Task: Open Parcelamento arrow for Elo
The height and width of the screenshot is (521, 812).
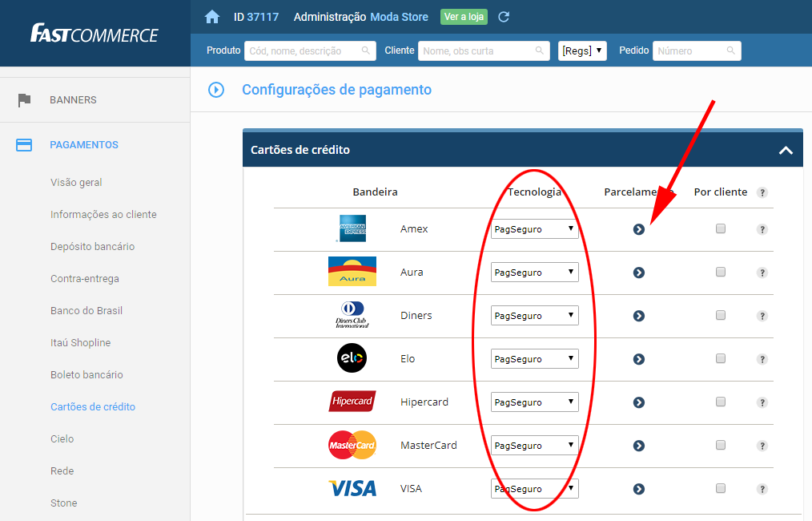Action: click(638, 359)
